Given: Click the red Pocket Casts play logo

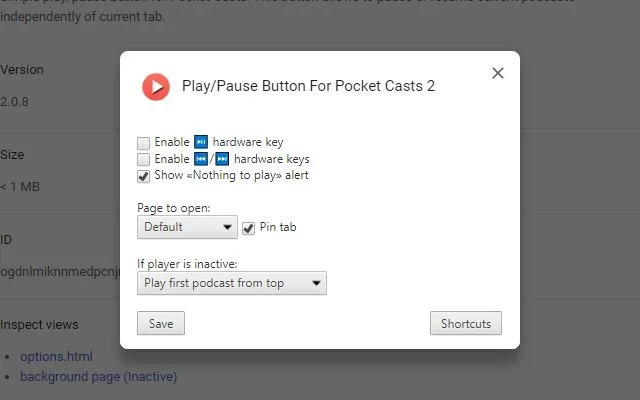Looking at the screenshot, I should pos(156,87).
